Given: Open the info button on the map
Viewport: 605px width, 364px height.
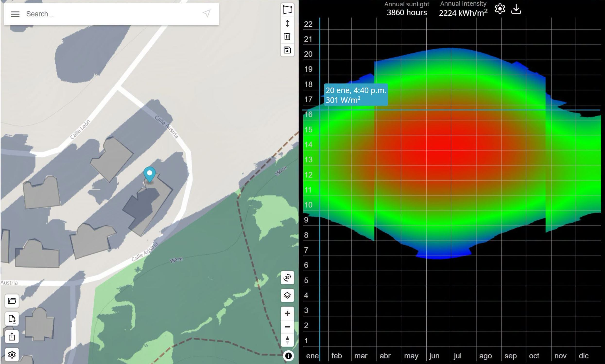Looking at the screenshot, I should [288, 356].
